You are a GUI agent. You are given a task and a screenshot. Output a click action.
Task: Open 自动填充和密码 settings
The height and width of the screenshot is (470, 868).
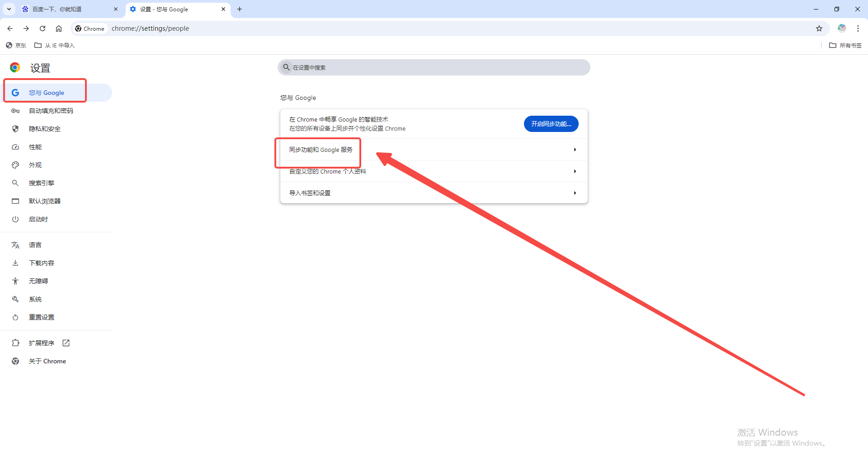tap(56, 111)
